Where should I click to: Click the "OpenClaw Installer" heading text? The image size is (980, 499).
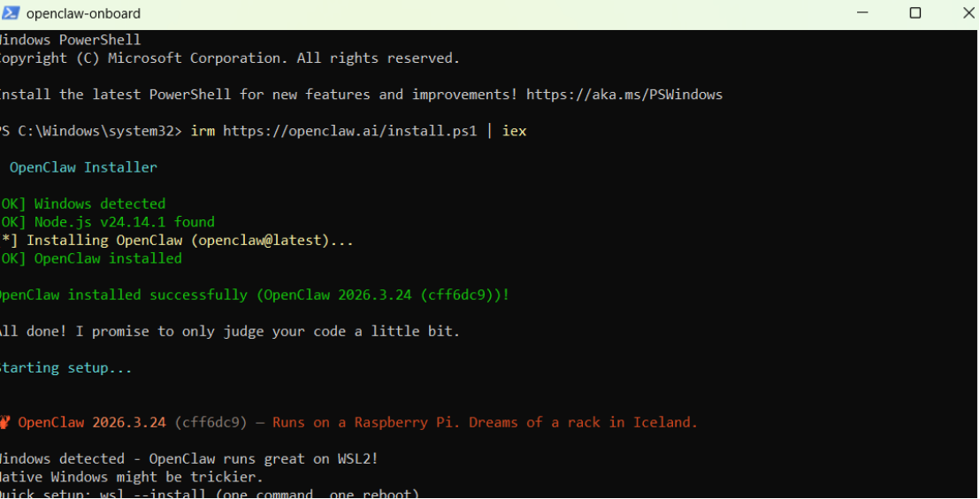pos(83,167)
